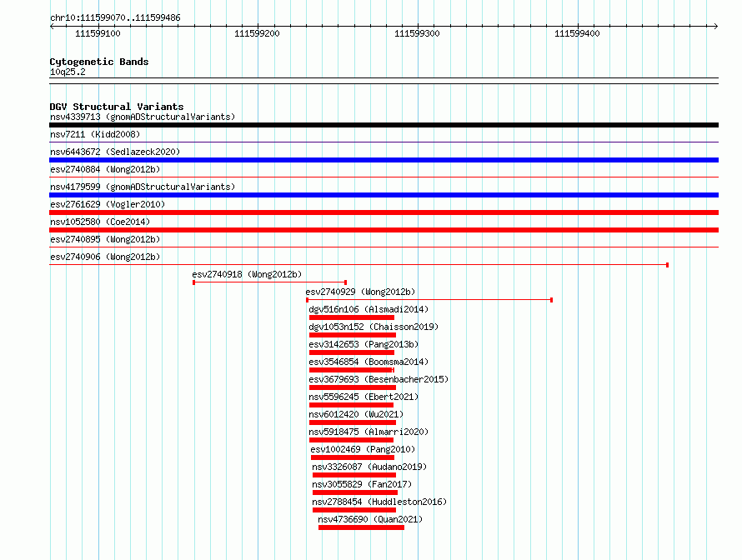Open the esv2740918 (Wong2012b) label
Screen dimensions: 742x560
(247, 274)
